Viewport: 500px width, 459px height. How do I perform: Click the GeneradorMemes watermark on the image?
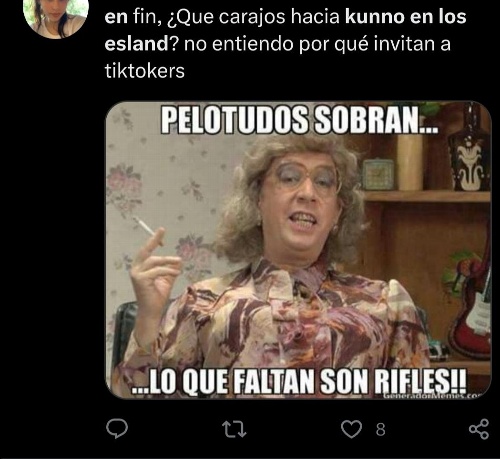click(x=437, y=396)
